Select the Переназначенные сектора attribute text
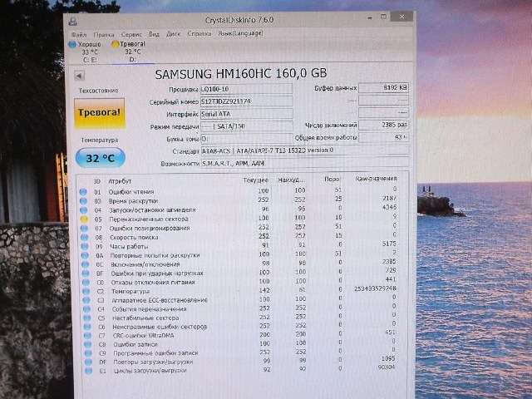532x399 pixels. [149, 219]
